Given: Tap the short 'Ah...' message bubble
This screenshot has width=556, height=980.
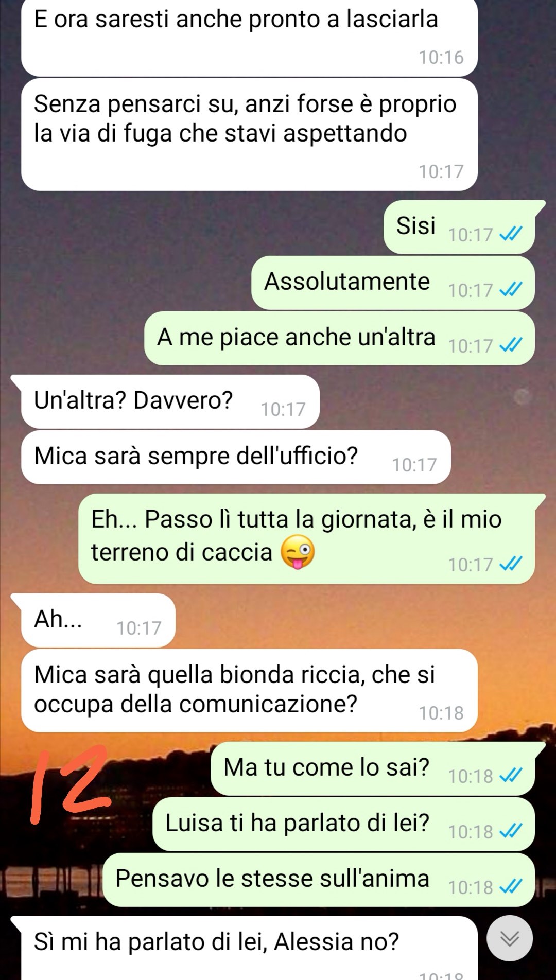Looking at the screenshot, I should (x=98, y=620).
